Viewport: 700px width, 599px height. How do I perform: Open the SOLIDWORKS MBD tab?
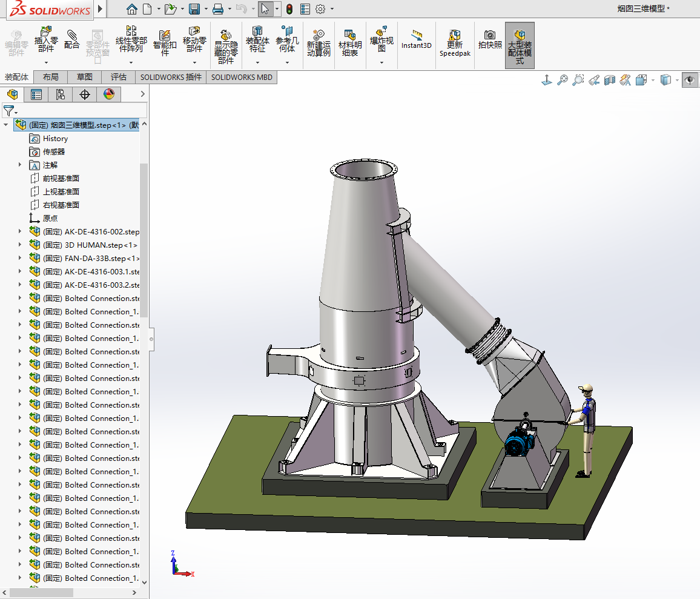click(x=242, y=77)
